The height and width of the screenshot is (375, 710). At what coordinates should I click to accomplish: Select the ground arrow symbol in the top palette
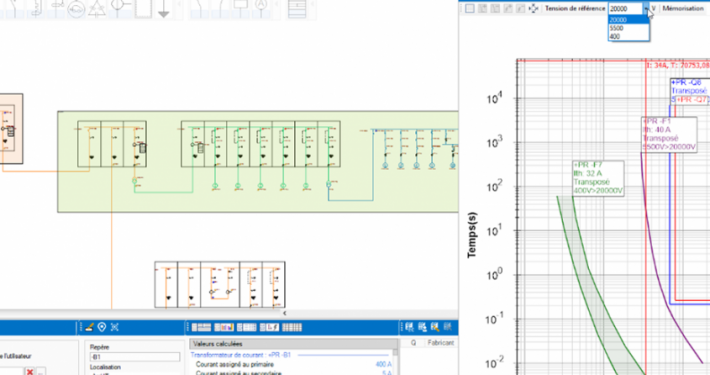tap(164, 9)
